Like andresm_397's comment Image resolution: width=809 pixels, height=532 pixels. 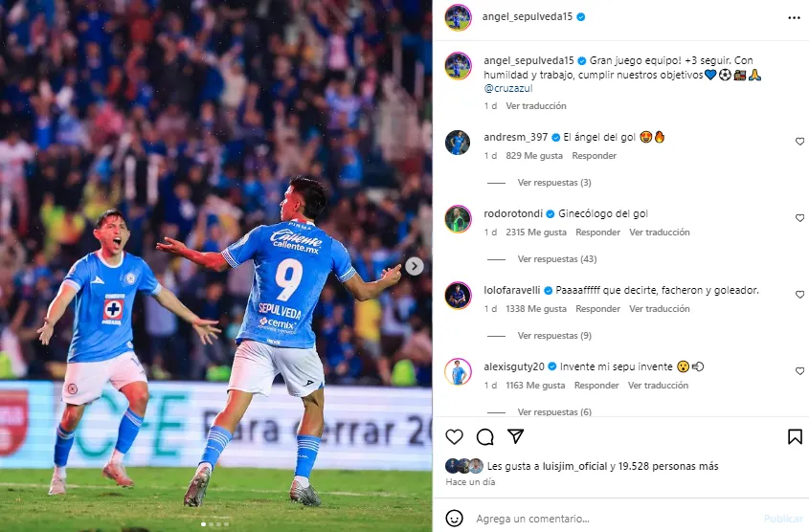[799, 142]
